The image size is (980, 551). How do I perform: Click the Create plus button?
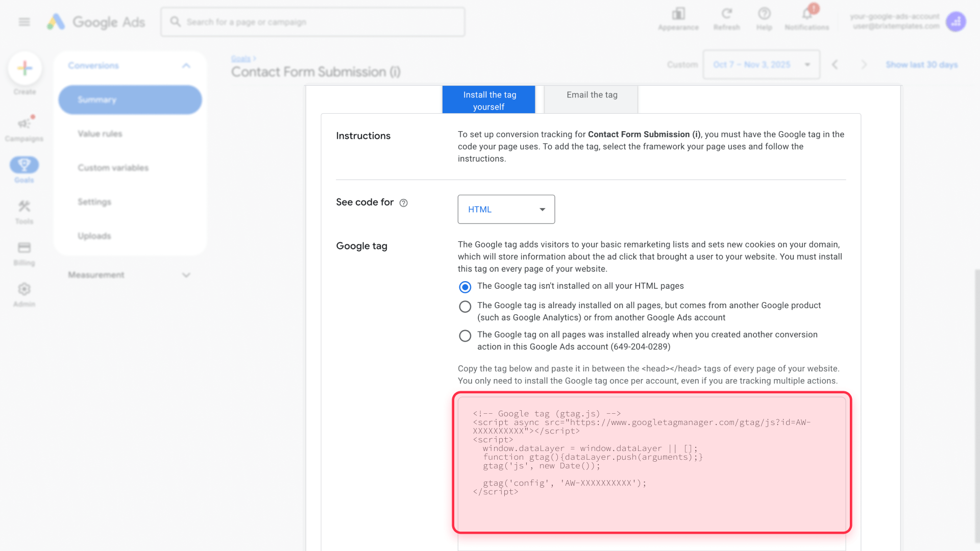(24, 67)
